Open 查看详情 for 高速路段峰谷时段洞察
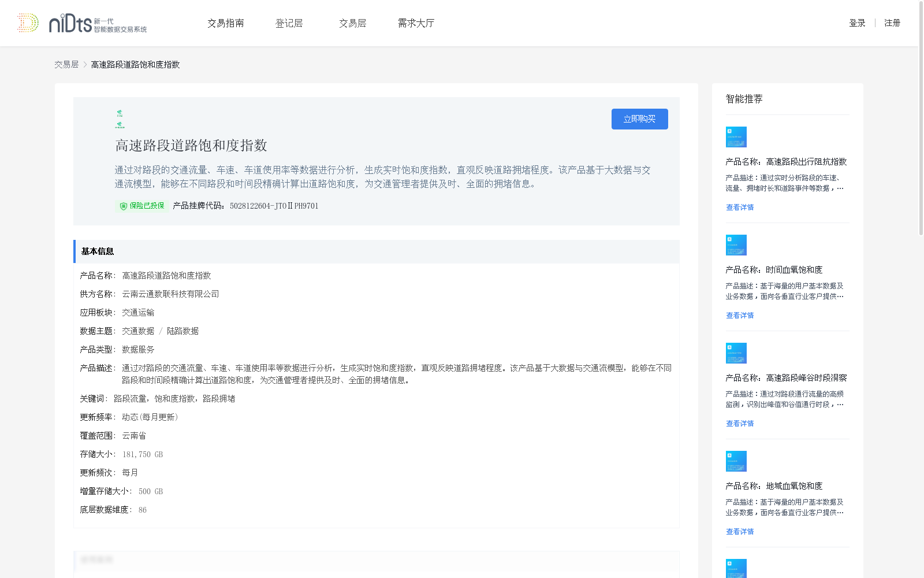This screenshot has width=924, height=578. [740, 424]
